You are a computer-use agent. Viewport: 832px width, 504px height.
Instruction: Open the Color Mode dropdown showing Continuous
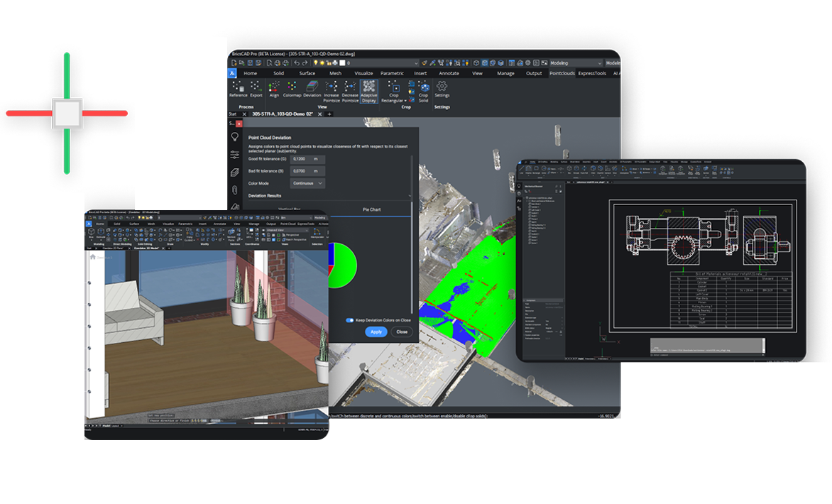(307, 183)
